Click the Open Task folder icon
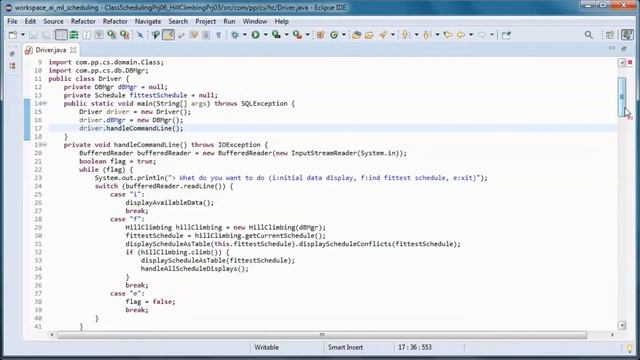The width and height of the screenshot is (640, 360). (x=369, y=35)
